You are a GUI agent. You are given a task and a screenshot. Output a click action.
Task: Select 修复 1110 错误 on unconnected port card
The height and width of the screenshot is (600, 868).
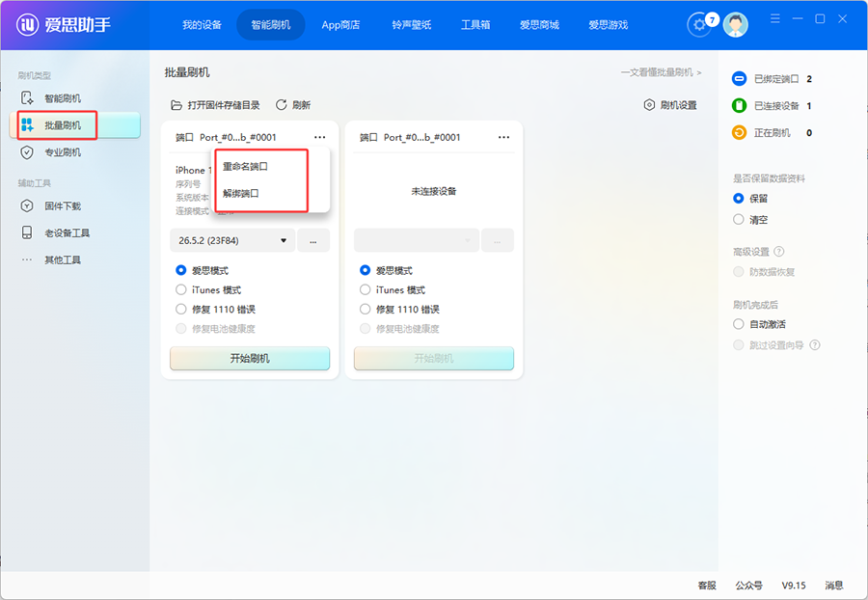pyautogui.click(x=365, y=309)
